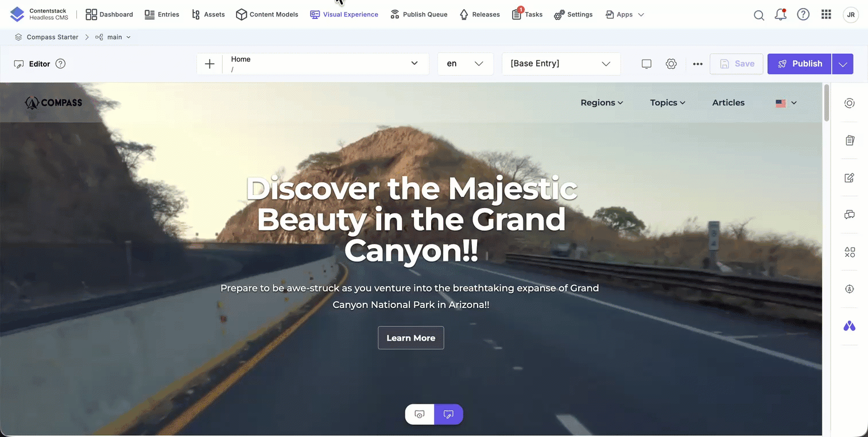Select the Visual Experience tab

pos(344,14)
